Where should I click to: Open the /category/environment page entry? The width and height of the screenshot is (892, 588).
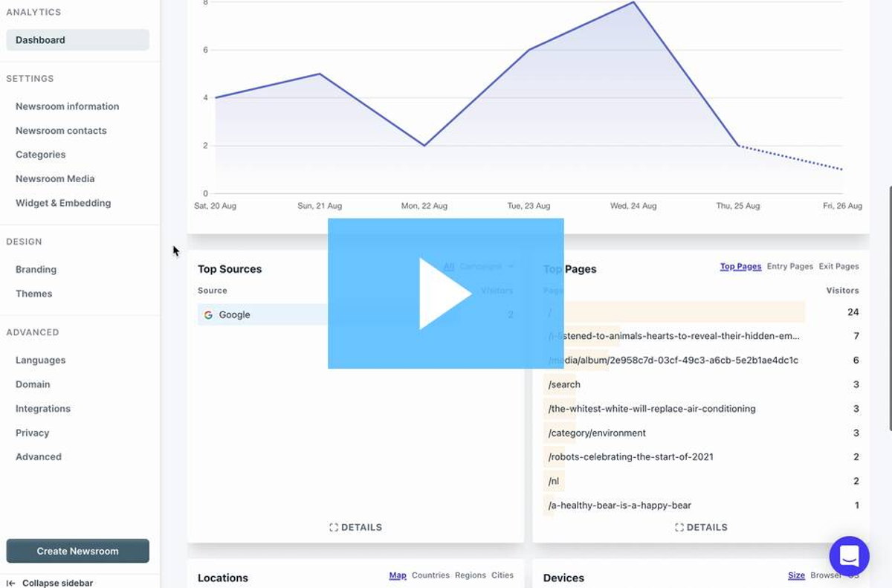tap(596, 433)
